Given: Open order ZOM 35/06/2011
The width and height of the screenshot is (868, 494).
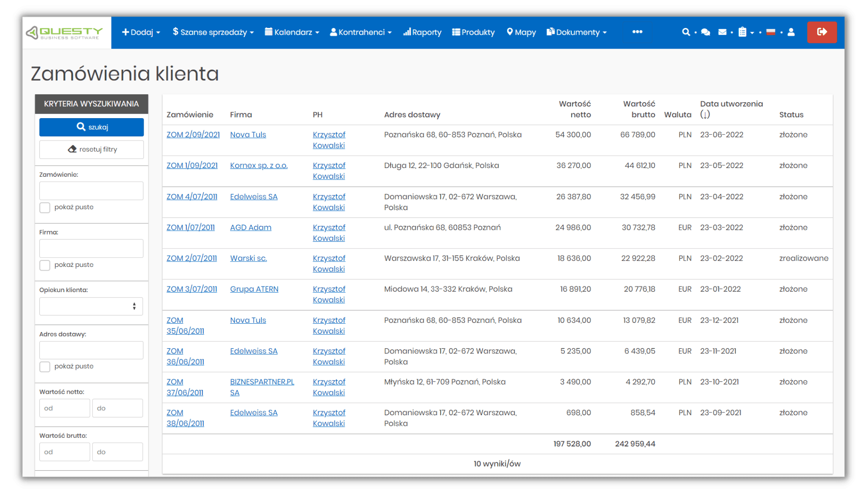Looking at the screenshot, I should click(x=185, y=326).
